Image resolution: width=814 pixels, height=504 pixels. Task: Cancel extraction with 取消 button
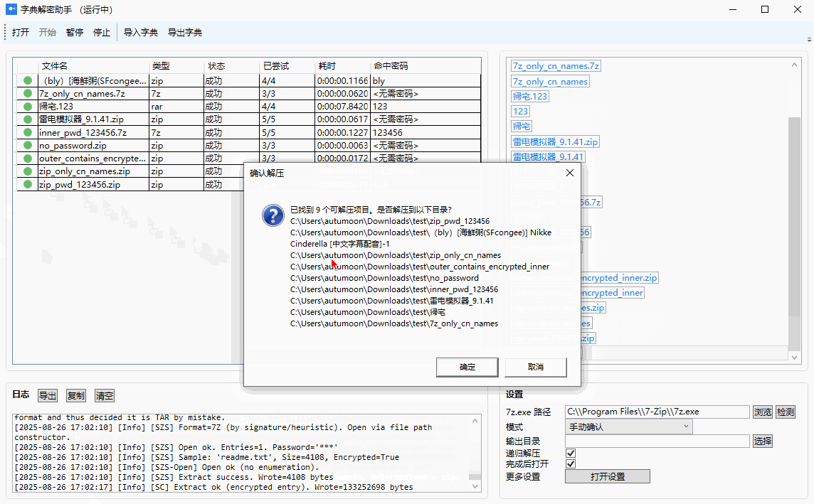(x=535, y=367)
